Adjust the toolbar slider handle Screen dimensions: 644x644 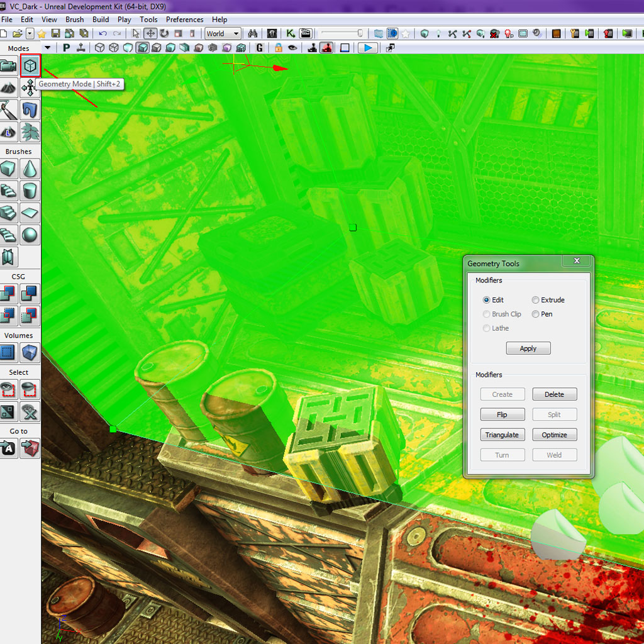(x=360, y=33)
